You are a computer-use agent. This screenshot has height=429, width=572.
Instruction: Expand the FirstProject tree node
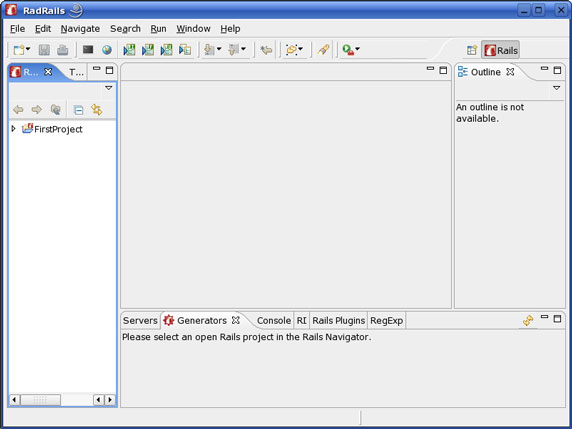coord(13,128)
